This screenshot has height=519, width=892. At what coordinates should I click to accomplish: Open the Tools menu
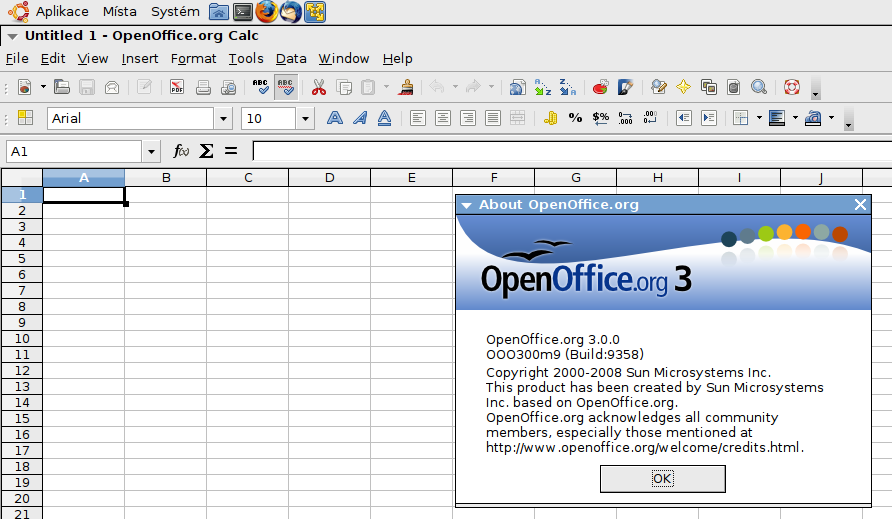point(246,59)
